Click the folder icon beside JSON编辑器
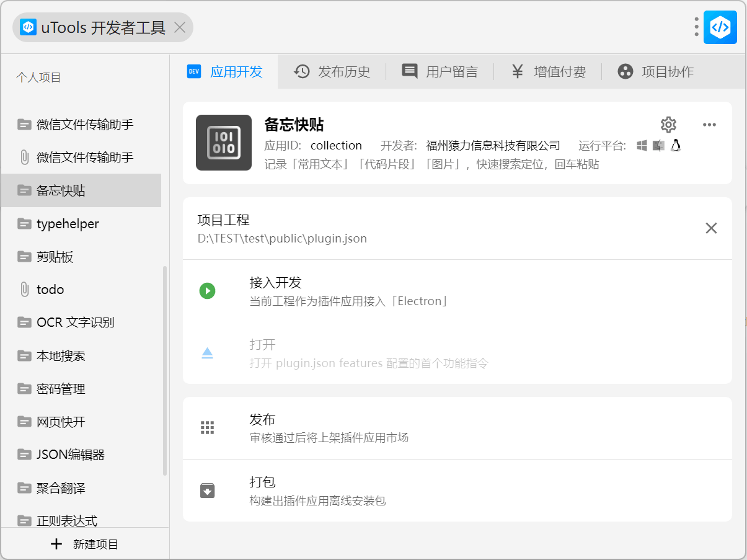 coord(25,455)
